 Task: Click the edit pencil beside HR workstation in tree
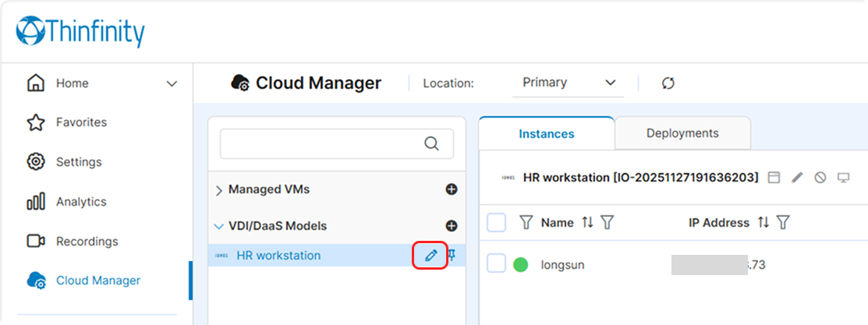[x=430, y=256]
